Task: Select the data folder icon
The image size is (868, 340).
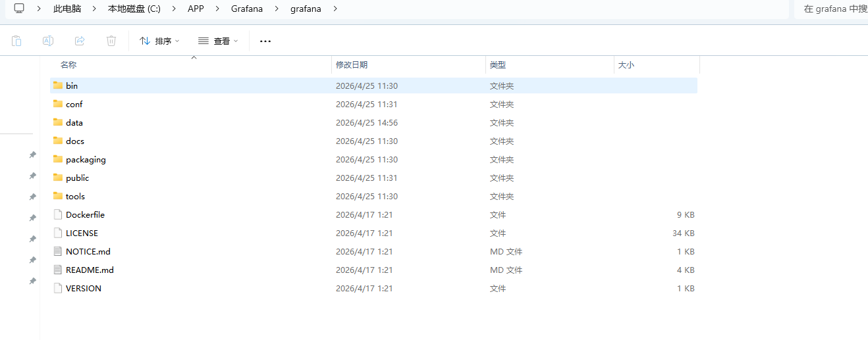Action: [x=58, y=122]
